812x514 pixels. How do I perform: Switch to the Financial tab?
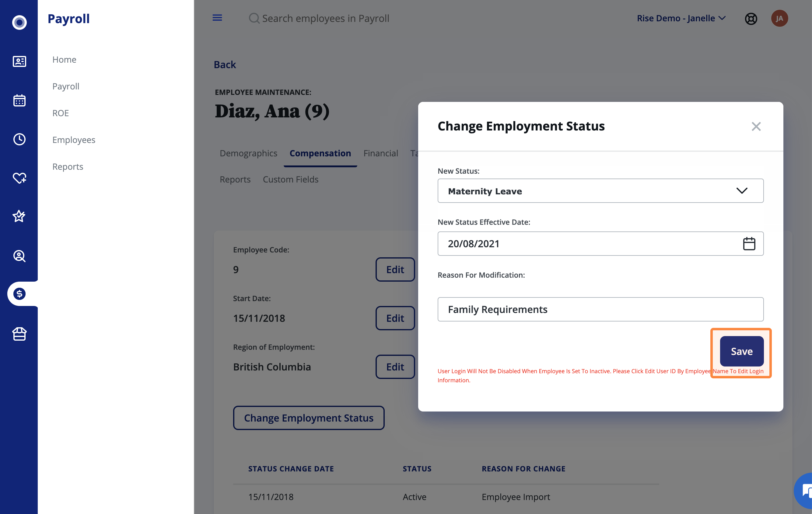click(380, 153)
